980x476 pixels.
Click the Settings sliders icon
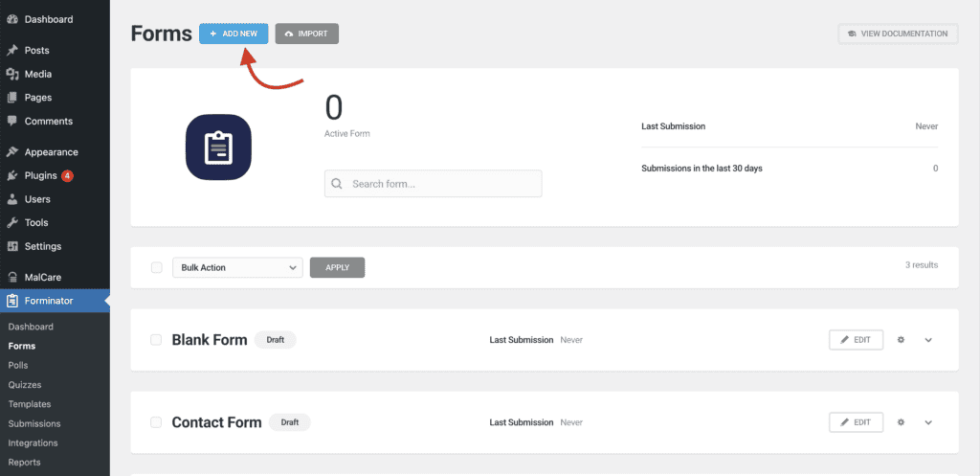11,246
